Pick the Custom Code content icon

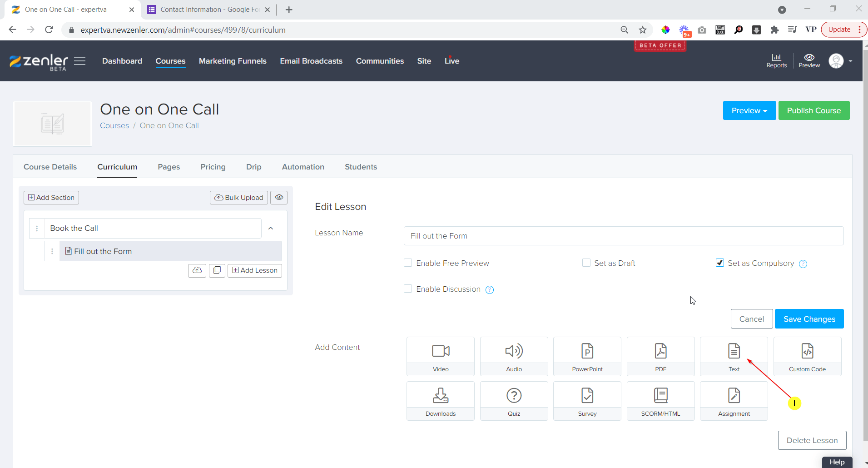coord(807,356)
